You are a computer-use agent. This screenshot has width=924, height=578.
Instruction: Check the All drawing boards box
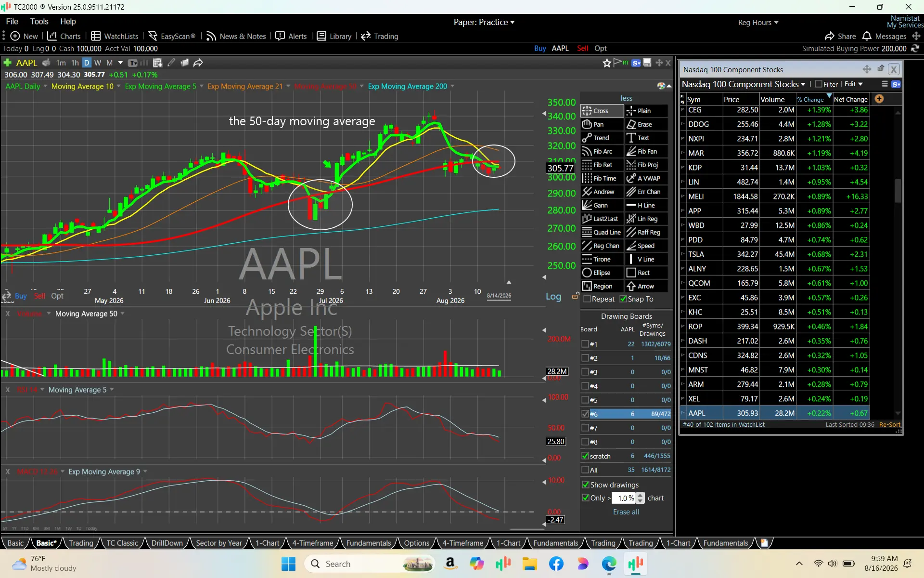pos(585,470)
